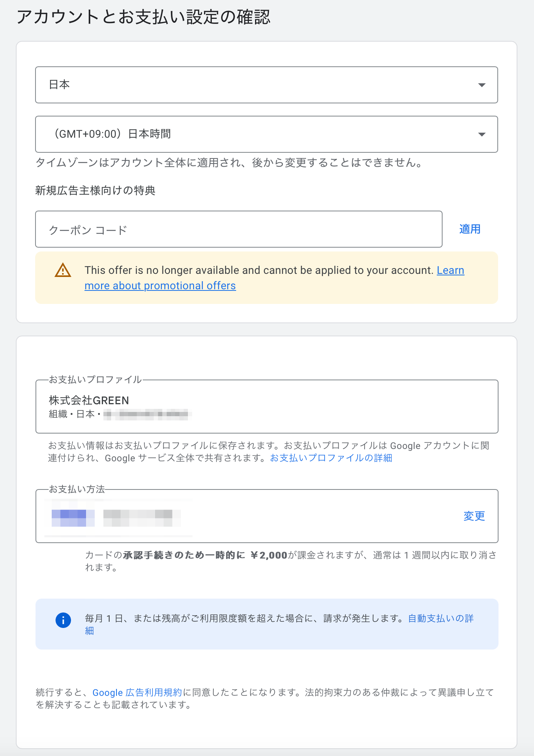Viewport: 534px width, 756px height.
Task: Click the アカウントとお支払い設定の確認 page title
Action: click(144, 17)
